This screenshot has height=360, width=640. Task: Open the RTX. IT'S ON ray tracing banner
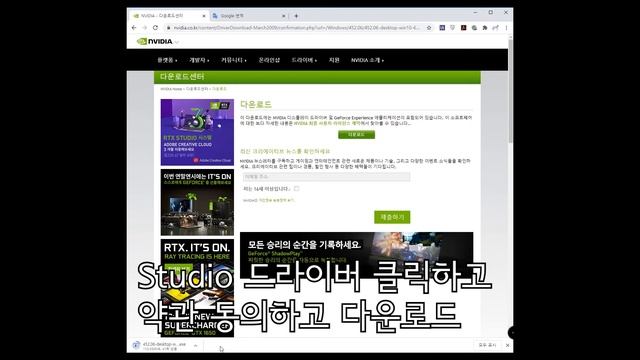click(x=197, y=288)
